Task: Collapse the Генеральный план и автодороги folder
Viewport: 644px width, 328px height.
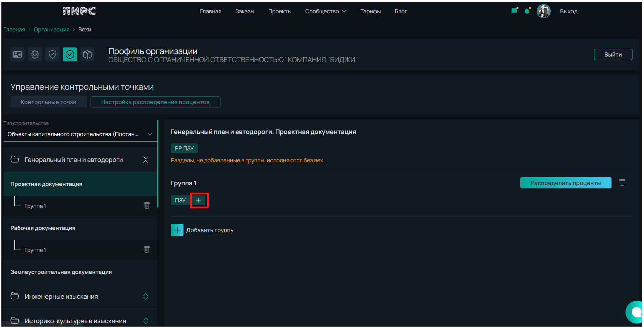Action: pos(146,160)
